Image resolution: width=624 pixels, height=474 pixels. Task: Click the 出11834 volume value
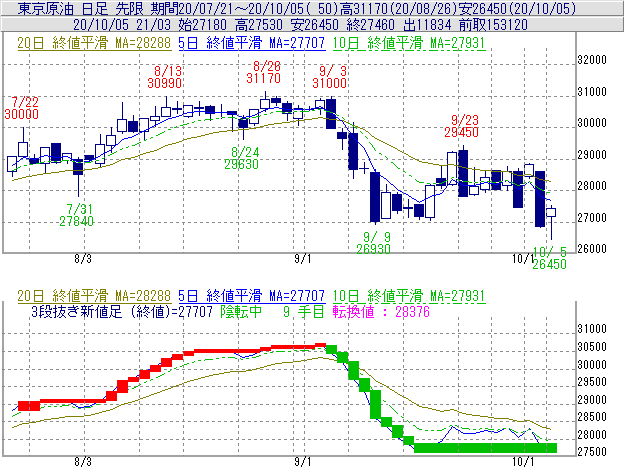point(426,25)
